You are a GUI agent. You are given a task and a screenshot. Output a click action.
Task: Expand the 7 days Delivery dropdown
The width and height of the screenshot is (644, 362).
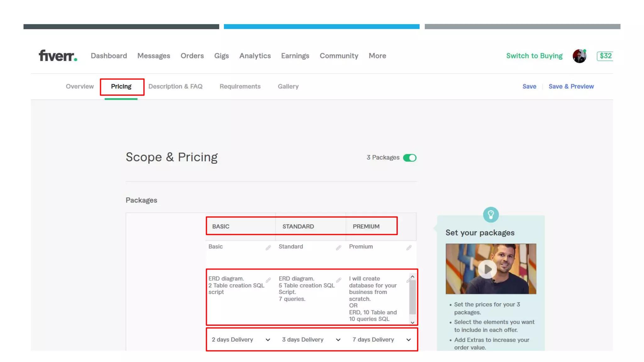coord(381,339)
